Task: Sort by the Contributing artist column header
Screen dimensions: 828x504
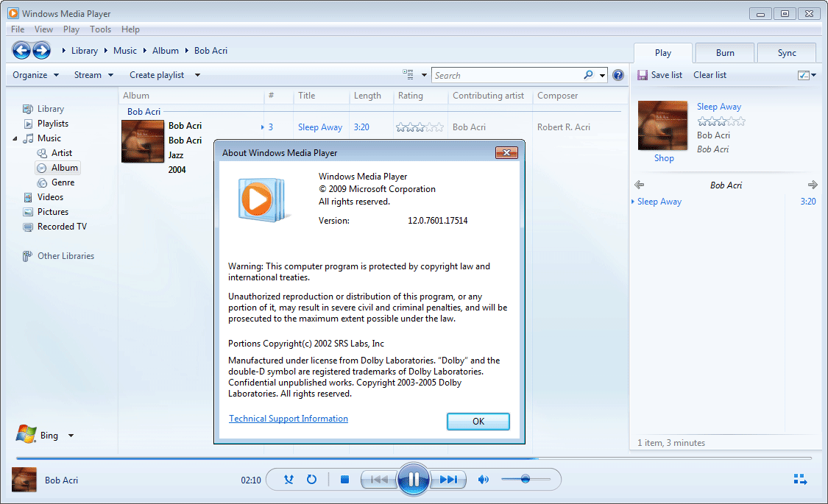Action: (x=489, y=96)
